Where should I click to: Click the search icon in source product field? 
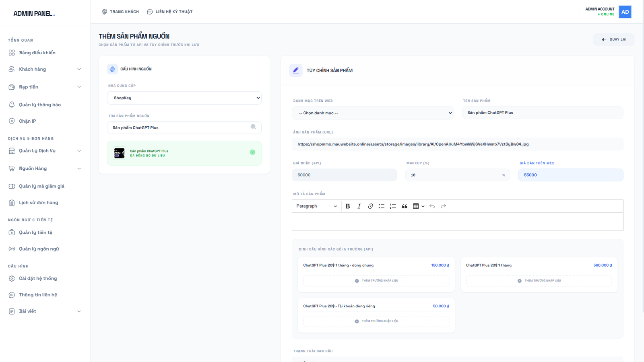pos(253,127)
